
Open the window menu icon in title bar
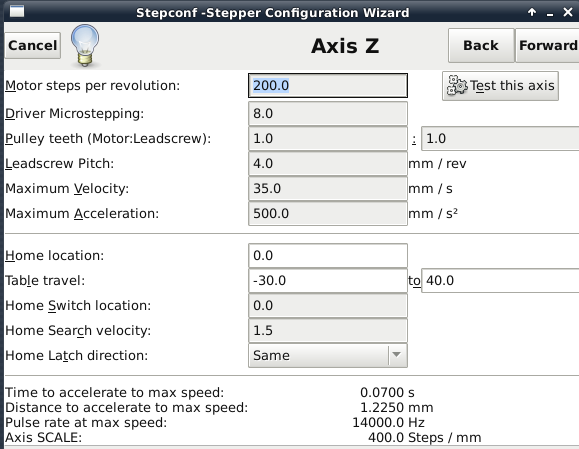(x=17, y=11)
